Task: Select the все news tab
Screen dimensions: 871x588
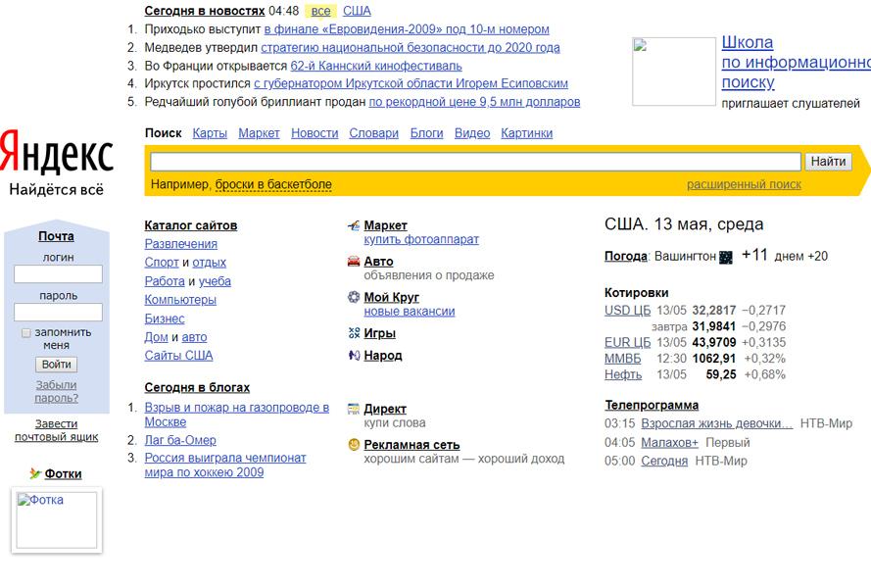Action: pyautogui.click(x=320, y=11)
